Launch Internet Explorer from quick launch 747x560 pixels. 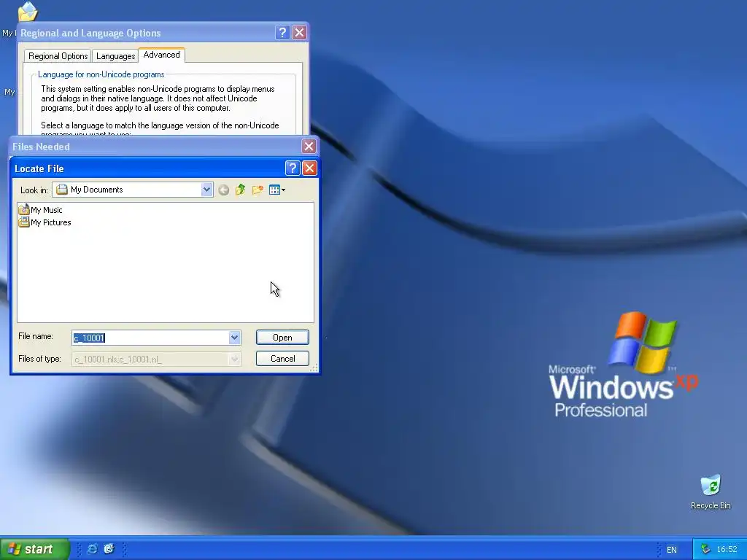pos(93,549)
